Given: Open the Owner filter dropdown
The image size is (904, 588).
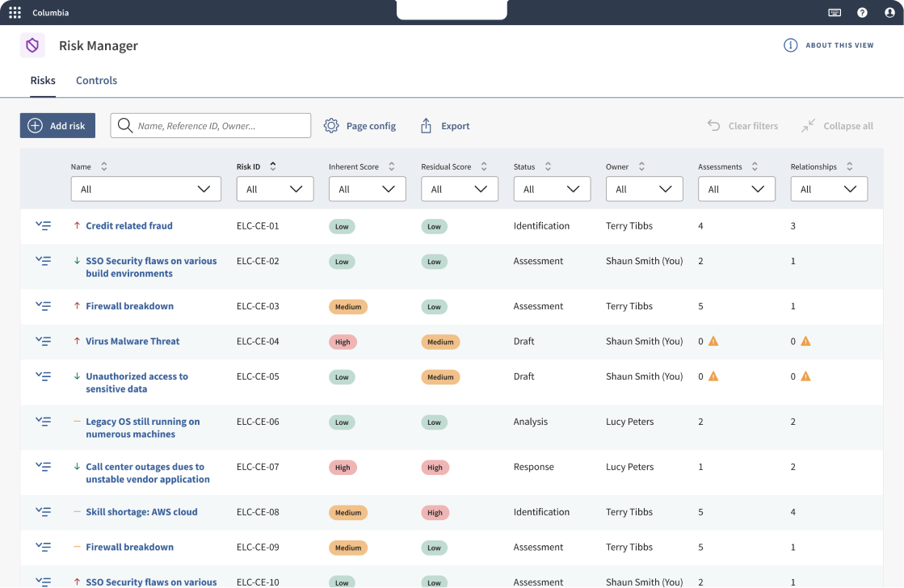Looking at the screenshot, I should pos(645,189).
